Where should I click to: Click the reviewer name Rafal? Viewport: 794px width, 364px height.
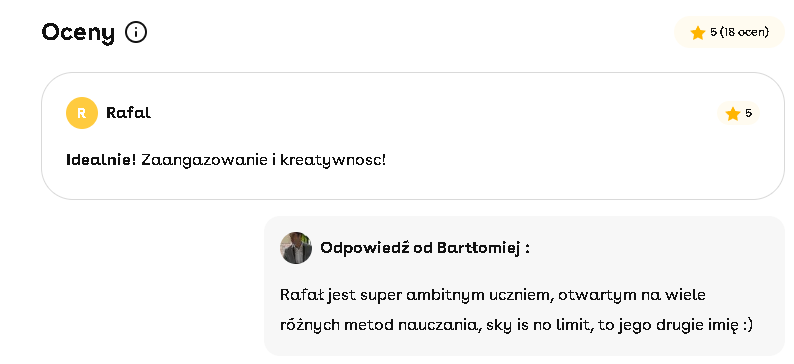(129, 113)
